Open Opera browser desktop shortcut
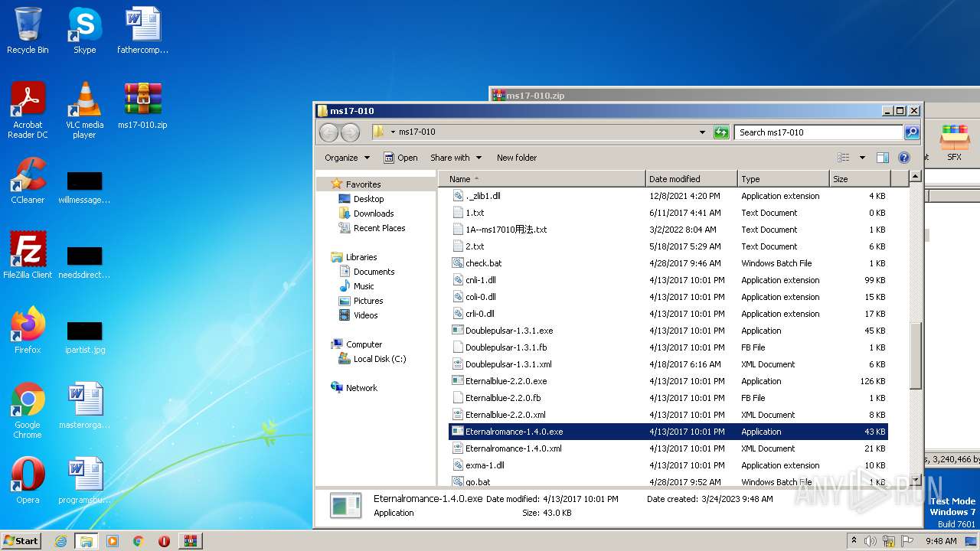 coord(28,481)
